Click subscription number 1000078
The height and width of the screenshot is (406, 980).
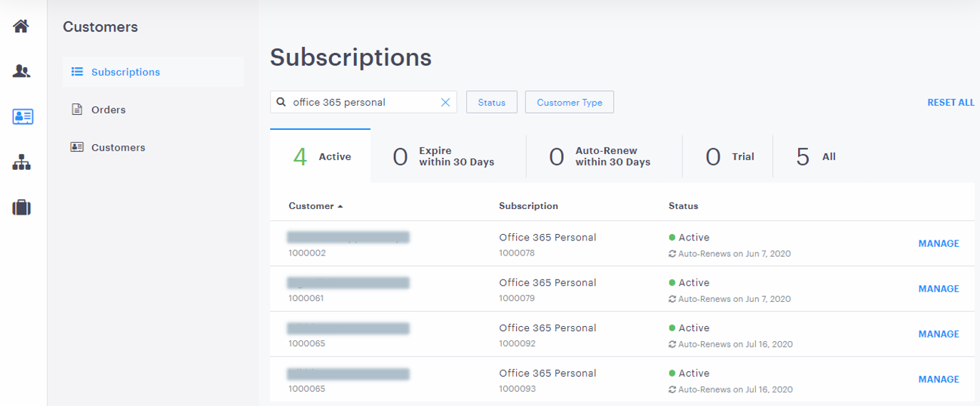(x=517, y=253)
